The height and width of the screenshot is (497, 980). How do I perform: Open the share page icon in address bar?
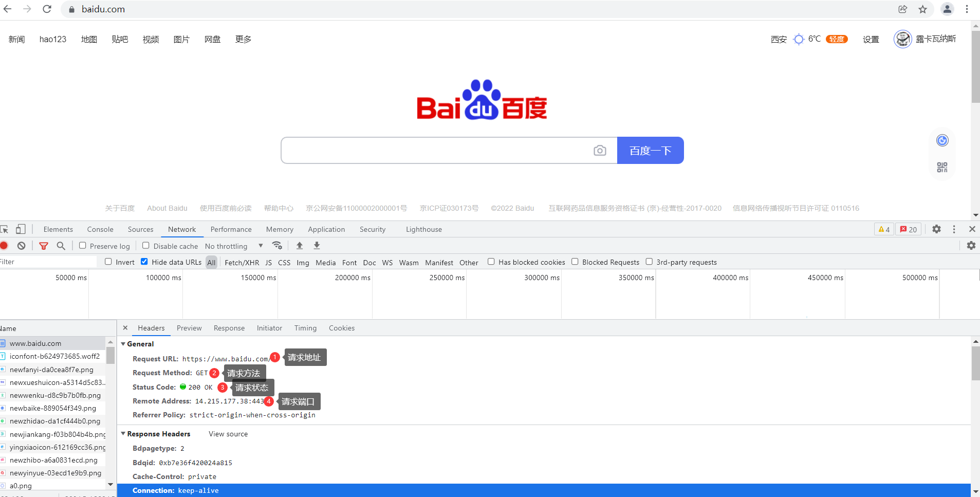click(903, 9)
